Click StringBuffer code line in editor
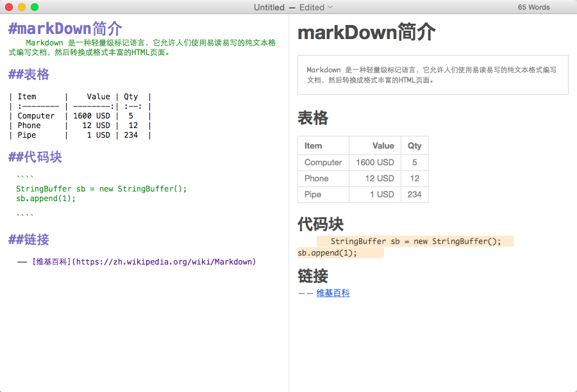577x392 pixels. click(101, 189)
